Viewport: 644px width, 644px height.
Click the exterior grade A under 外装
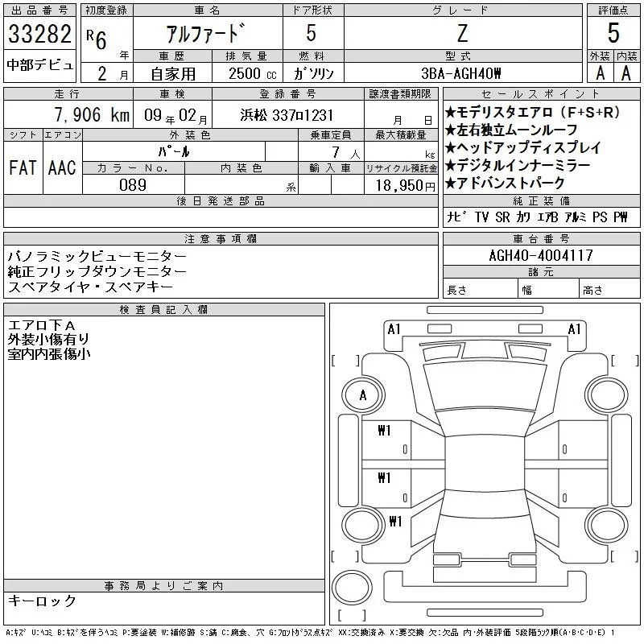click(601, 73)
